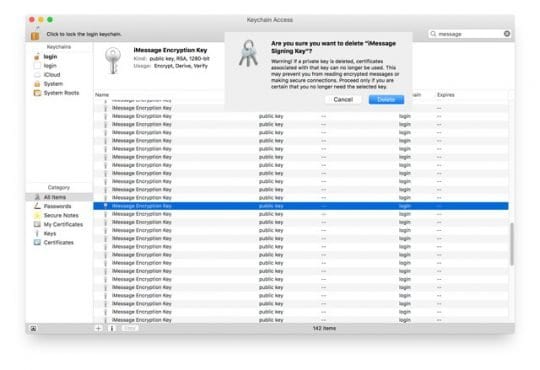Show the All Items category
The width and height of the screenshot is (540, 370).
59,197
